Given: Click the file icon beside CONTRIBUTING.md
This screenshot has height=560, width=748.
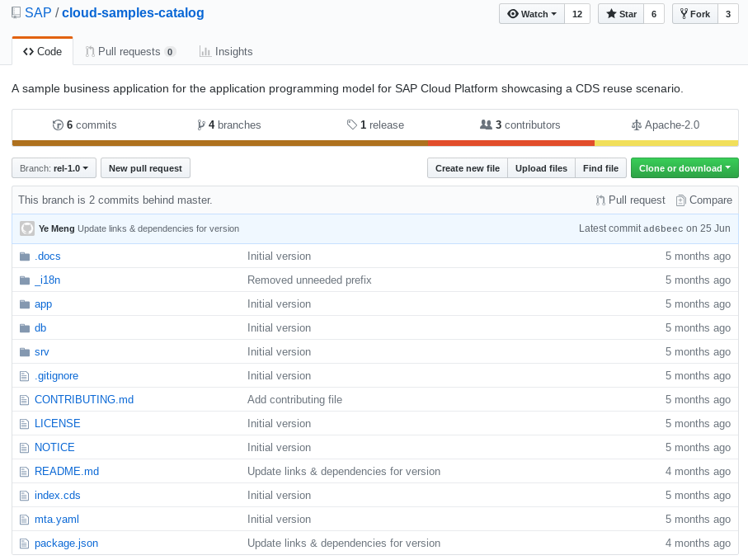Looking at the screenshot, I should point(25,400).
